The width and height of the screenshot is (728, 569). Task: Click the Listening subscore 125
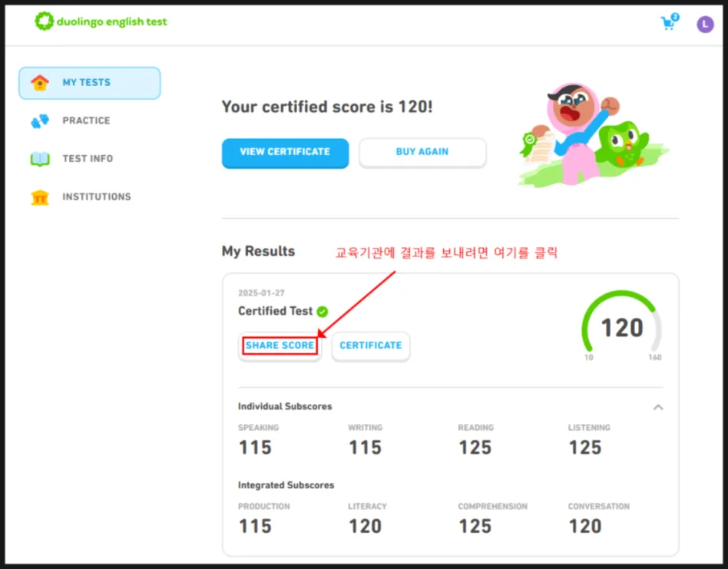pyautogui.click(x=585, y=448)
